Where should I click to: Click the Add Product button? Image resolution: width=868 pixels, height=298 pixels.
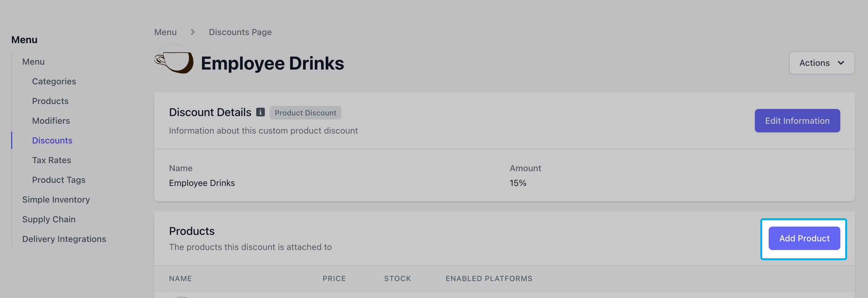click(804, 238)
